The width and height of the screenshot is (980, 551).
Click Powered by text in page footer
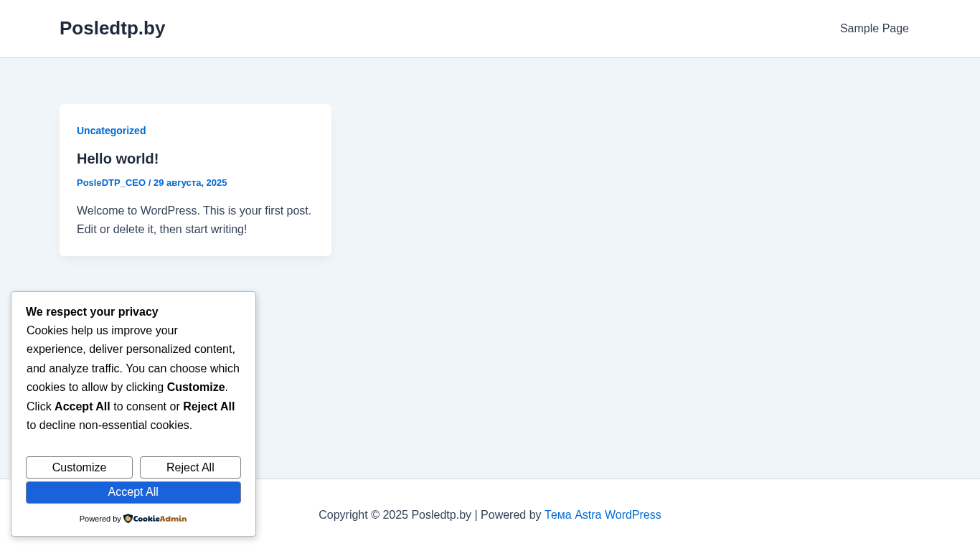point(511,515)
